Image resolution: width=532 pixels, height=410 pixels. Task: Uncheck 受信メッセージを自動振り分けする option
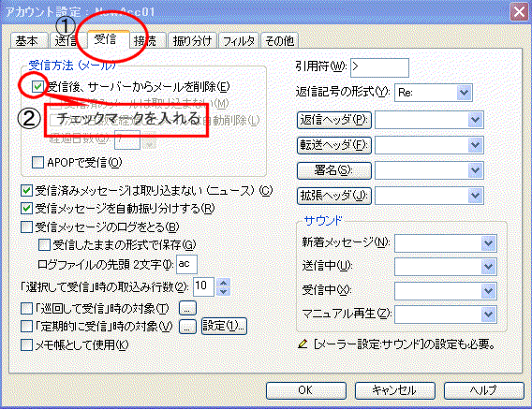click(x=26, y=208)
